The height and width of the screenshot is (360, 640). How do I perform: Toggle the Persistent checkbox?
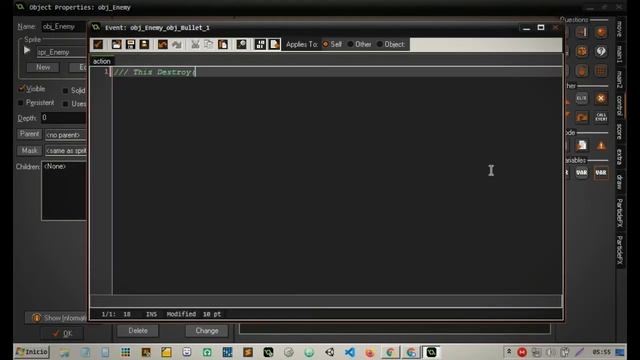click(21, 103)
